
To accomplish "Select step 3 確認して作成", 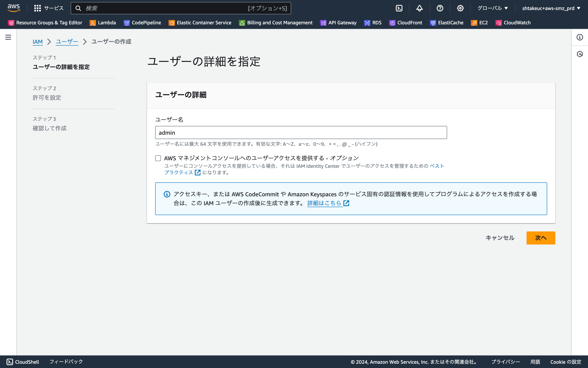I will coord(50,128).
